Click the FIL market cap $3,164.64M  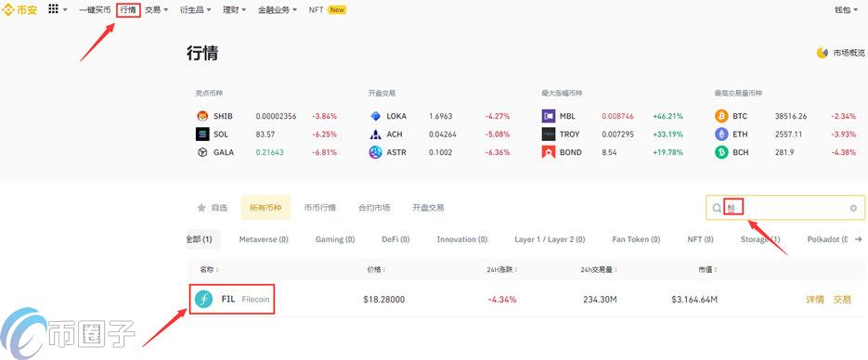coord(694,300)
